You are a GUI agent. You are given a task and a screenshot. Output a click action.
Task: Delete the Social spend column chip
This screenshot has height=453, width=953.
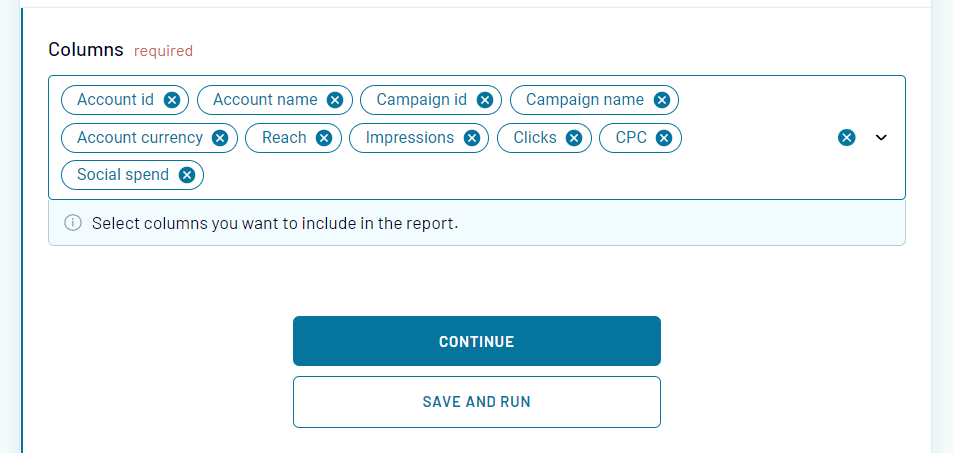tap(186, 175)
